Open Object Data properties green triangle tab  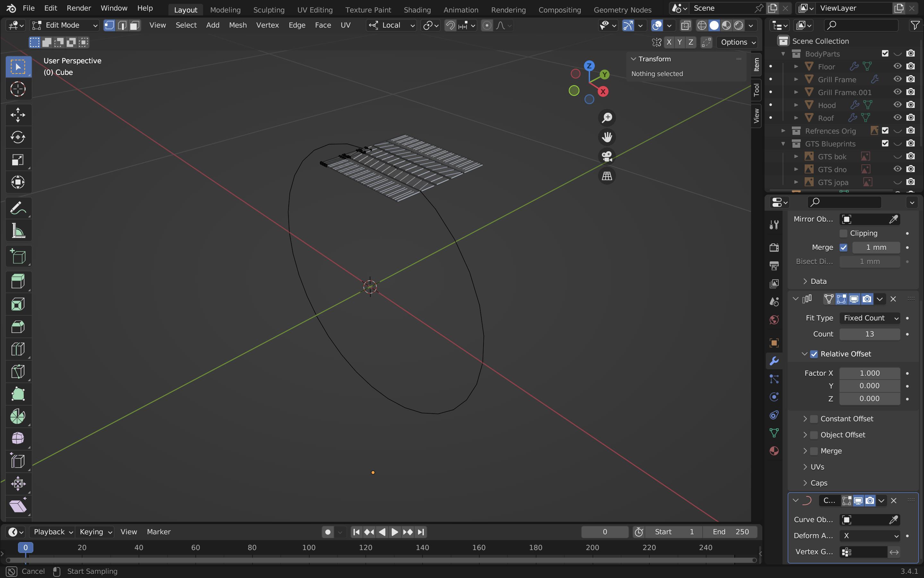[x=774, y=433]
